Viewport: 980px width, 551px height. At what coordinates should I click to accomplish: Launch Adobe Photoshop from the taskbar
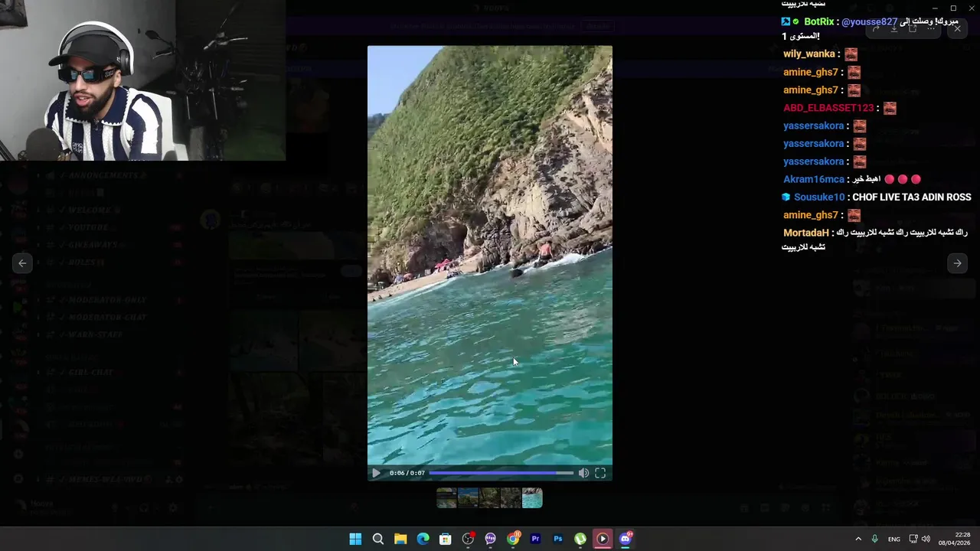557,539
